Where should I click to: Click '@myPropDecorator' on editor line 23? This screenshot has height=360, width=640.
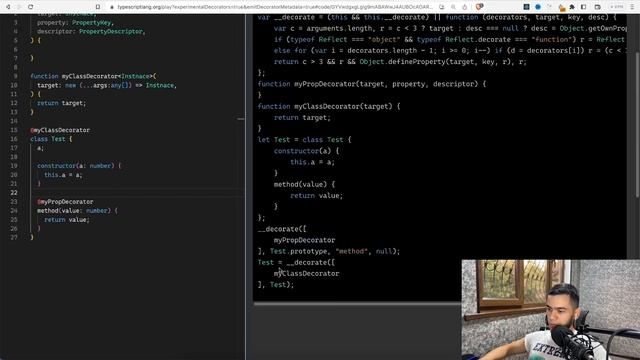pos(65,202)
